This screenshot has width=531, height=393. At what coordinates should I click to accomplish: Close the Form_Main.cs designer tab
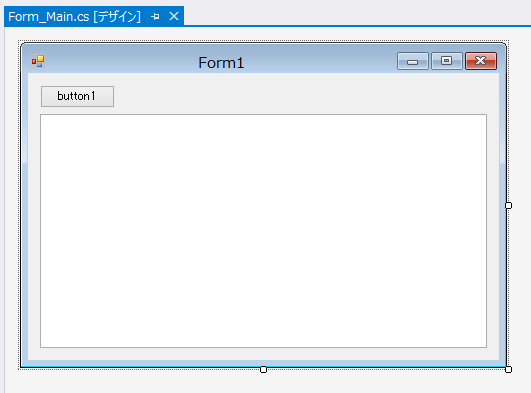174,16
